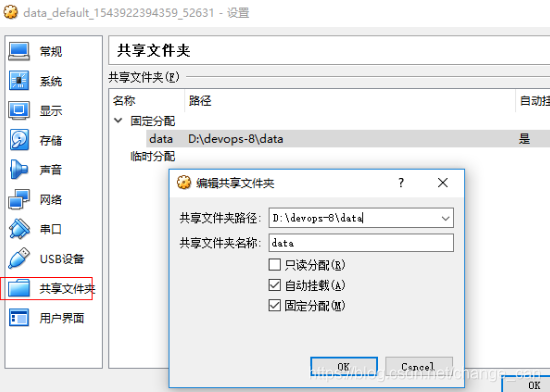Click the VirtualBox gear icon in title bar

pos(11,12)
